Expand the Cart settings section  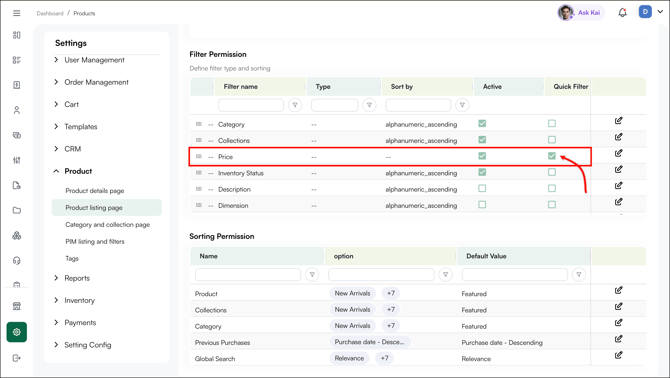(67, 104)
